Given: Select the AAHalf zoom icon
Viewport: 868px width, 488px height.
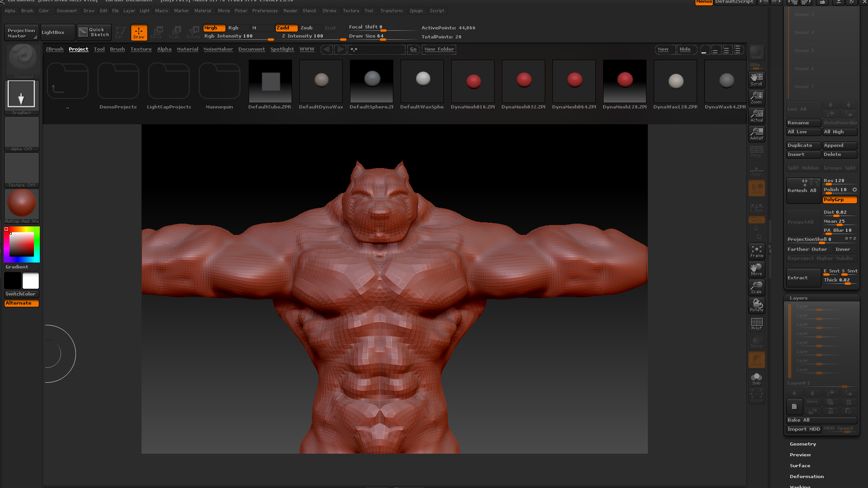Looking at the screenshot, I should point(756,133).
